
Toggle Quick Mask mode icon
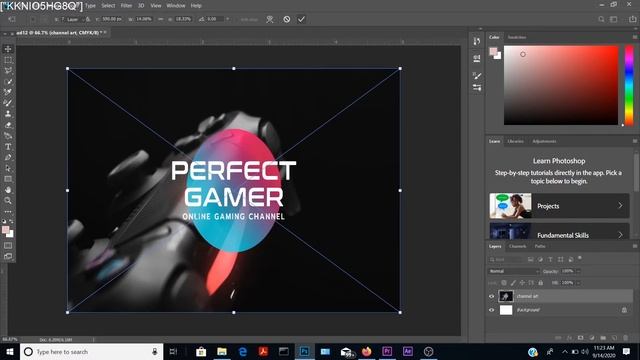tap(8, 246)
